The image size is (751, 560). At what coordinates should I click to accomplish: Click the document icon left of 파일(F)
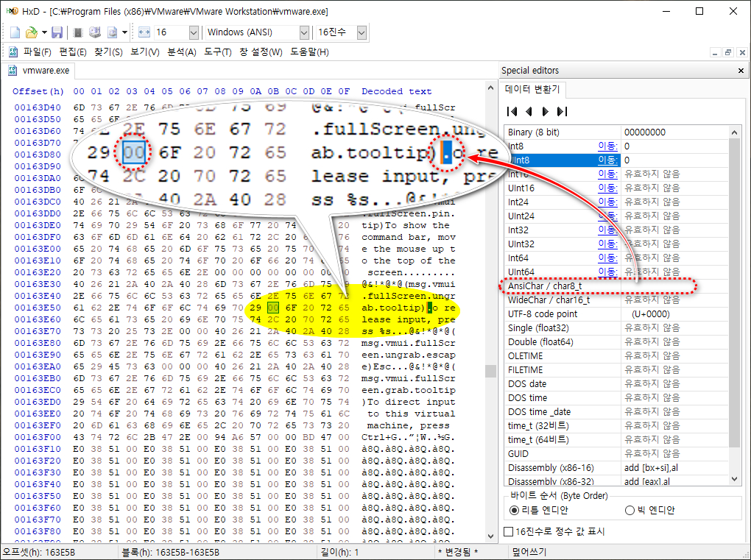click(13, 52)
